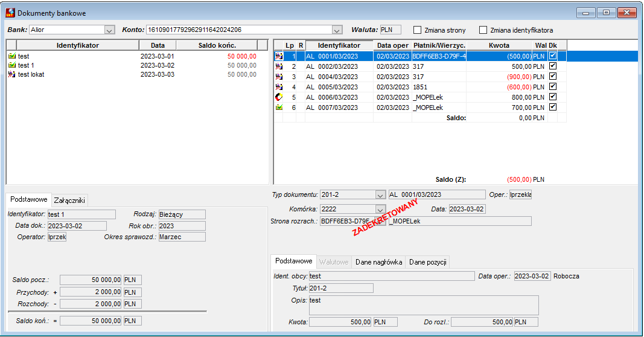
Task: Click the circular icon of row AL 0006/03/2023
Action: click(279, 97)
